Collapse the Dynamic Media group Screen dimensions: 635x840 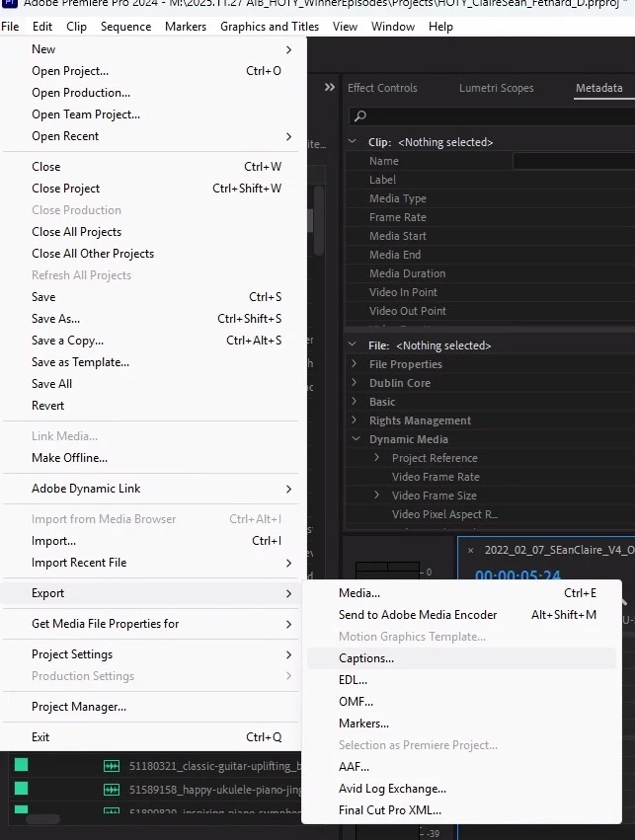pos(355,438)
